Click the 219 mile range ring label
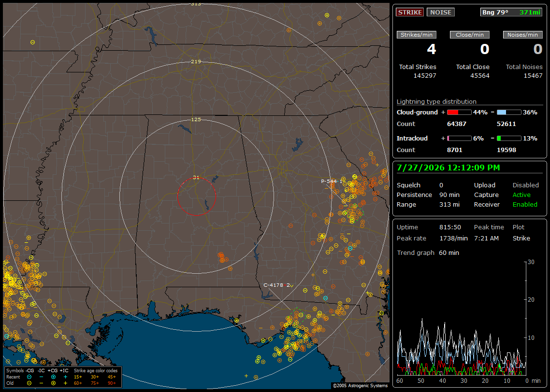Viewport: 550px width, 392px height. [196, 61]
